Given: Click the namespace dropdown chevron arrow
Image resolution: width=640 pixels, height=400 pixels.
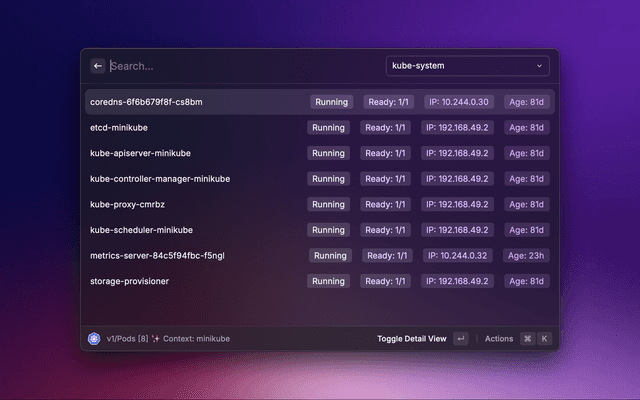Looking at the screenshot, I should coord(540,66).
